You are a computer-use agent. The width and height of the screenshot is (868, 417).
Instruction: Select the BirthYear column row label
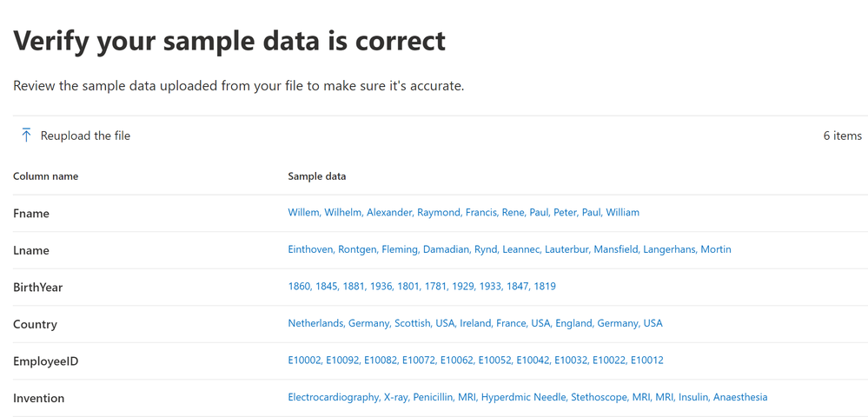(38, 288)
